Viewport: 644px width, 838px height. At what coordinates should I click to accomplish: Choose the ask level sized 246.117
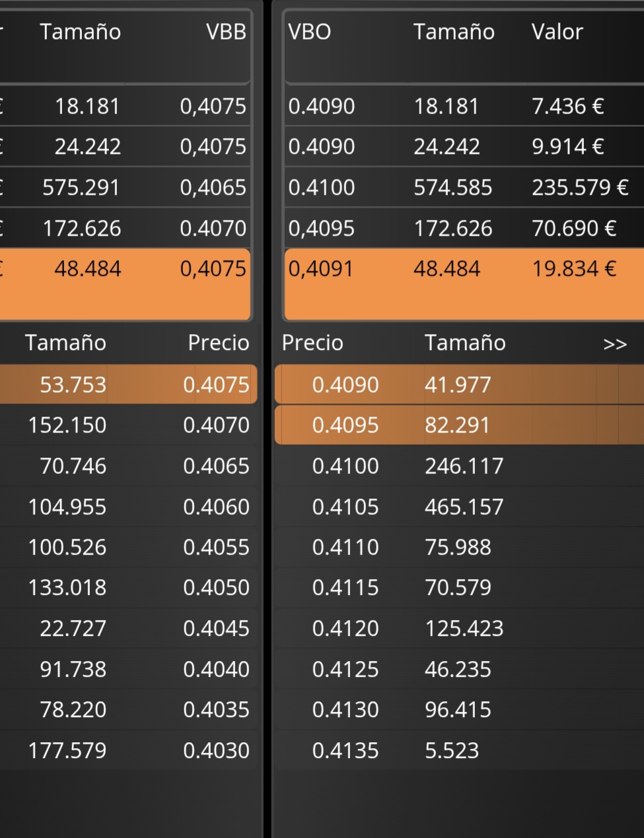464,466
